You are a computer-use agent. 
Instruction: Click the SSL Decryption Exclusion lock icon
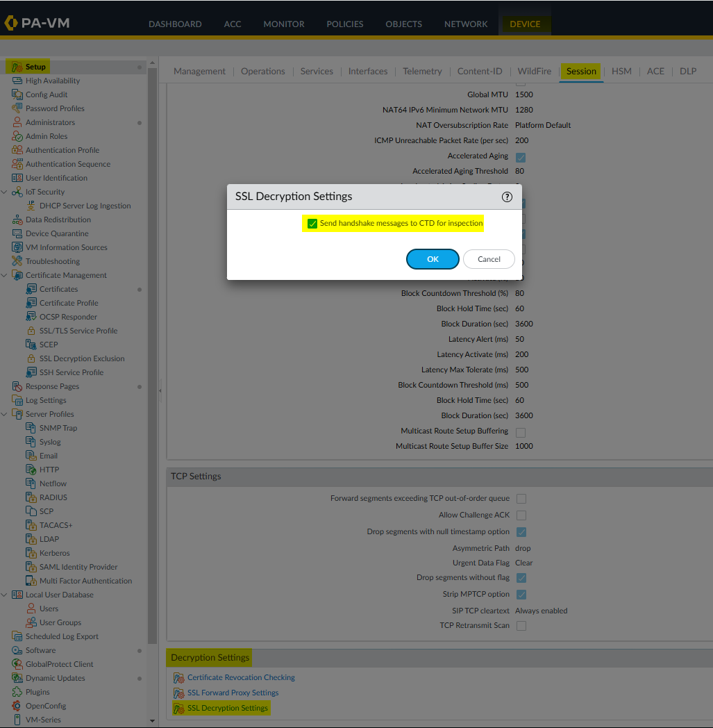pos(31,359)
